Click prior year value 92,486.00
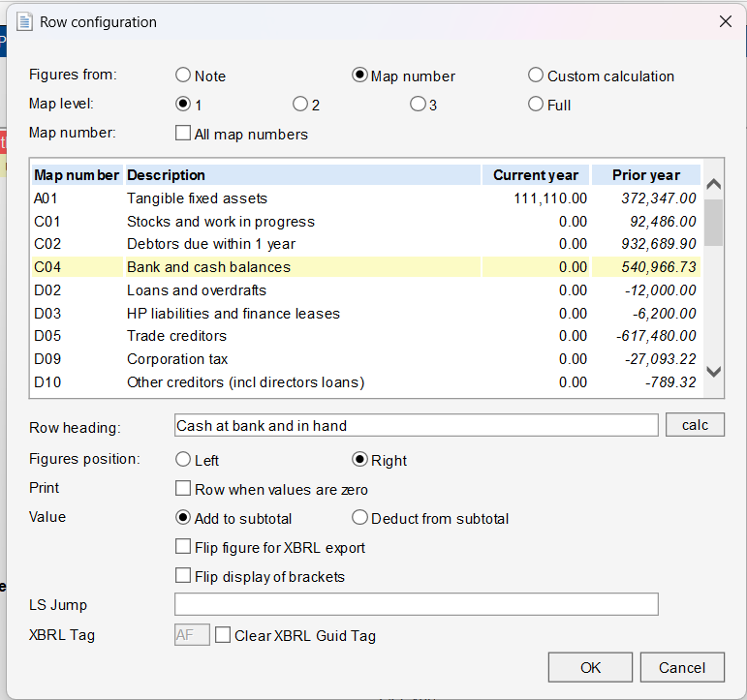 663,222
